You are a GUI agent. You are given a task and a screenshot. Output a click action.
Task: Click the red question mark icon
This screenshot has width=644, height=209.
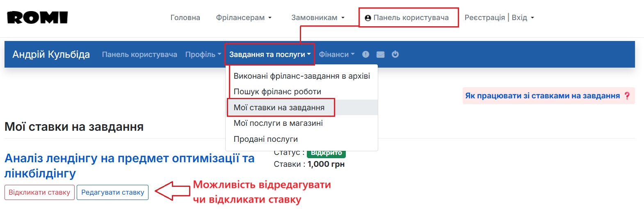[x=627, y=95]
